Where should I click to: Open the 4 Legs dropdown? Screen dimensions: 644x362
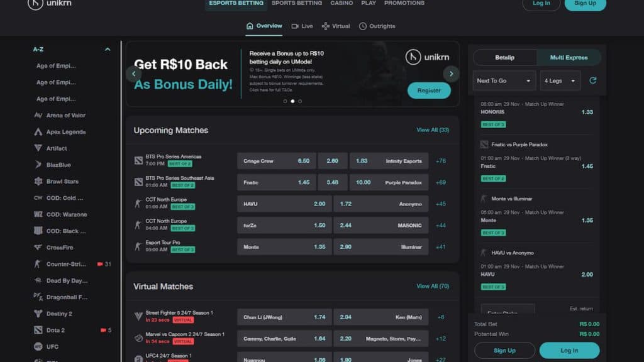tap(560, 81)
